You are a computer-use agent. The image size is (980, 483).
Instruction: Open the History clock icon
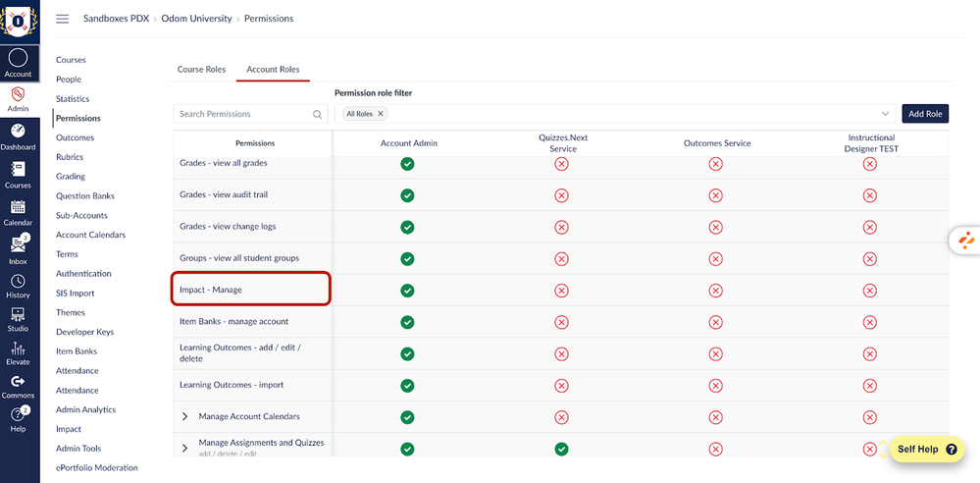[18, 282]
